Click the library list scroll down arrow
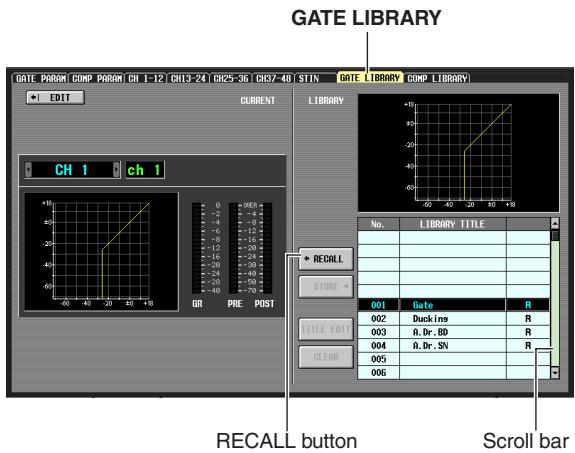 [555, 373]
